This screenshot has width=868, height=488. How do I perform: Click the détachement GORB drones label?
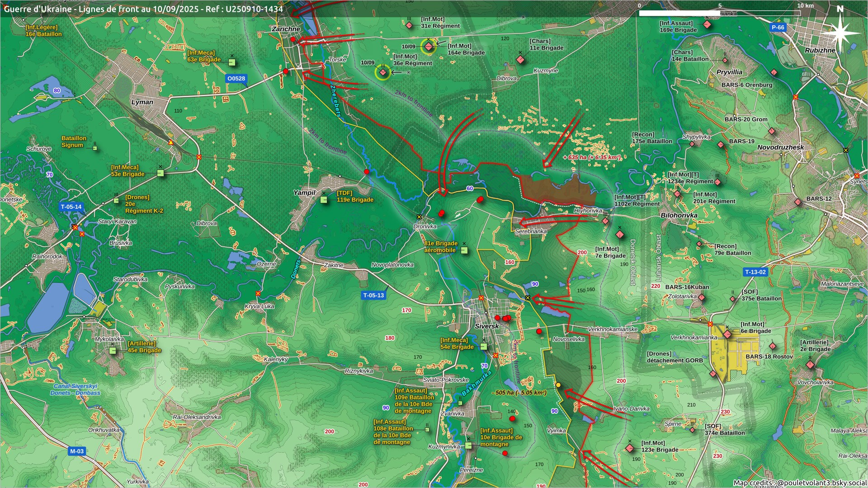675,357
